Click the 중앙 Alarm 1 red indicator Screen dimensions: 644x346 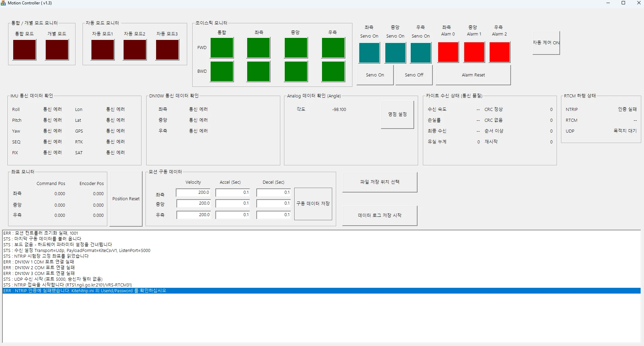474,52
